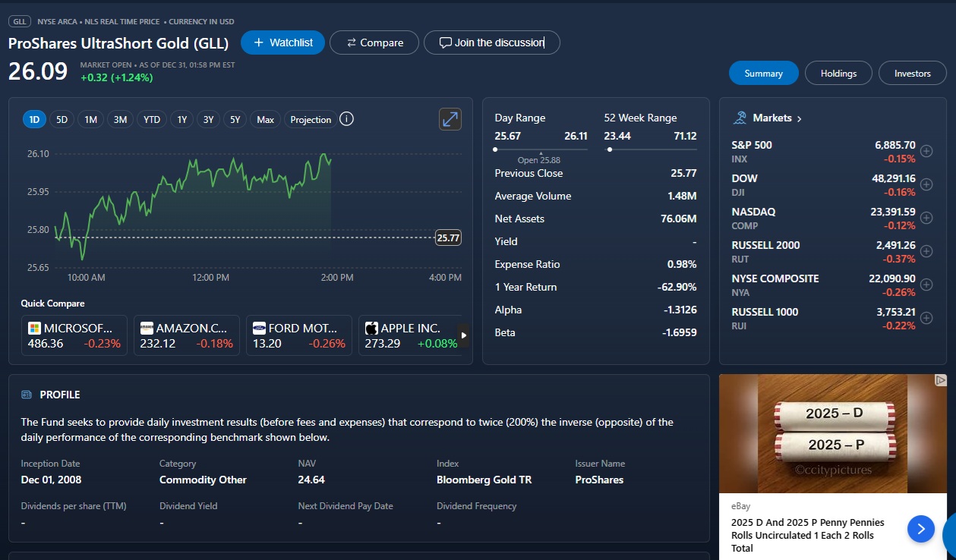This screenshot has width=956, height=560.
Task: Expand the Markets section chevron
Action: coord(799,118)
